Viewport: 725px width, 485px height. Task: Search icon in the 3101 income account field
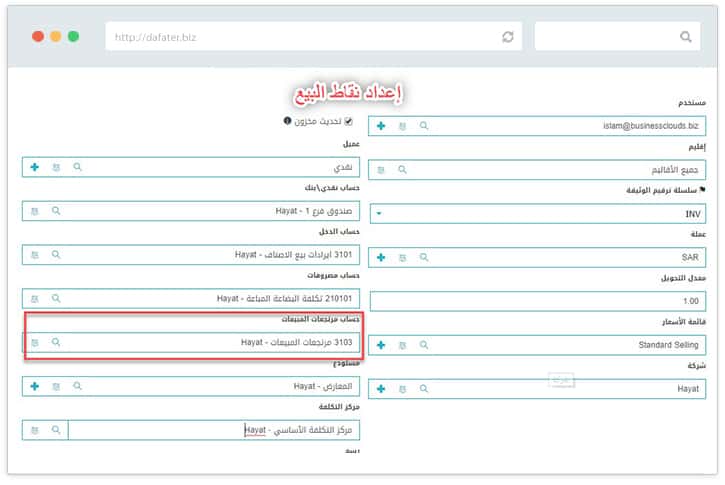(x=56, y=255)
